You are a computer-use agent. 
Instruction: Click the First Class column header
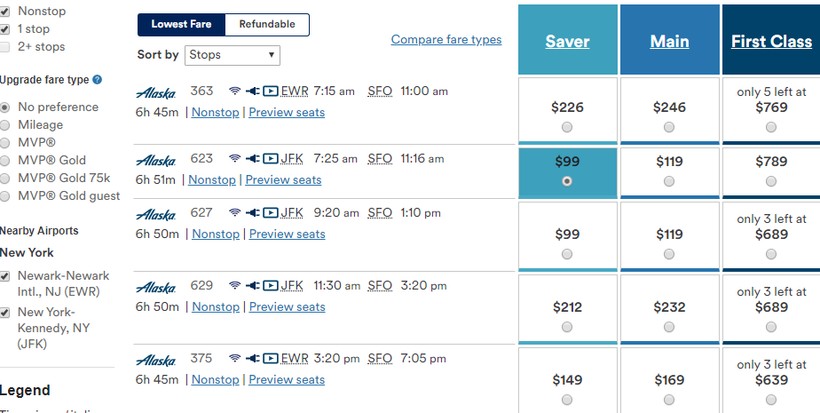click(770, 41)
